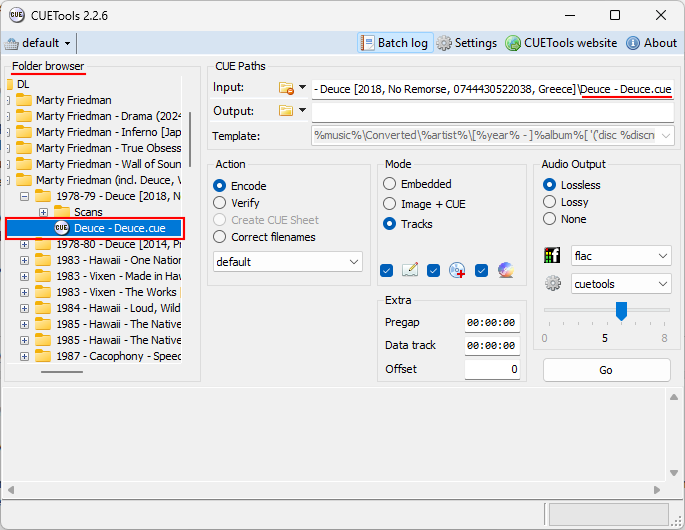Expand 1983 - Hawaii - One Nation folder

(24, 260)
